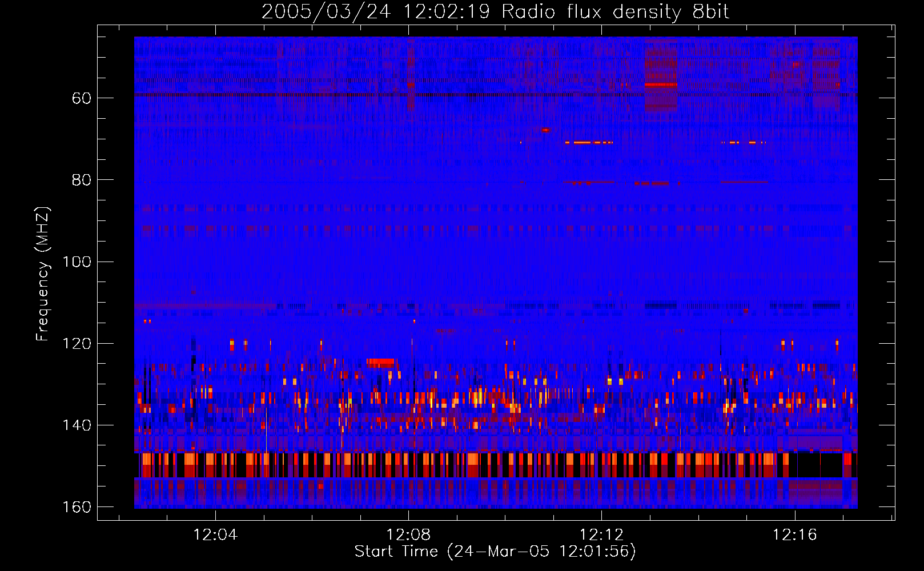The height and width of the screenshot is (571, 924).
Task: Click the 12:16 time tick label
Action: point(794,535)
